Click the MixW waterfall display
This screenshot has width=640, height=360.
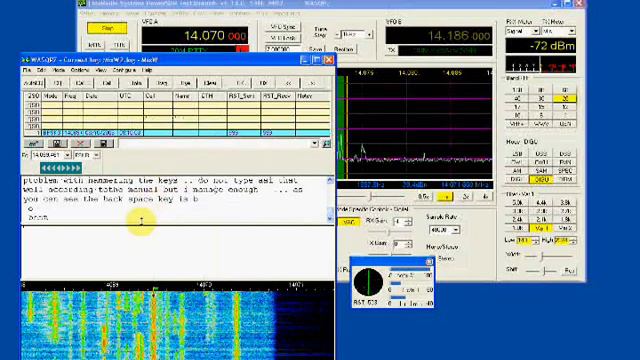[x=178, y=325]
